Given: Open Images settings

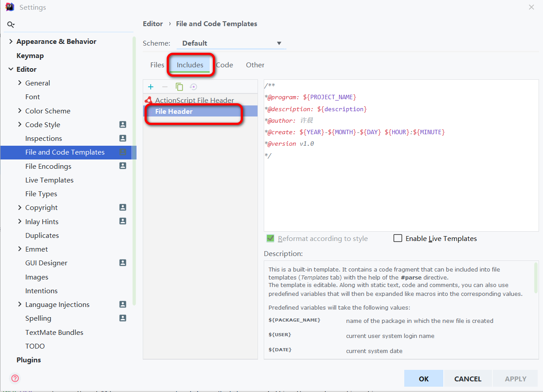Looking at the screenshot, I should [37, 277].
